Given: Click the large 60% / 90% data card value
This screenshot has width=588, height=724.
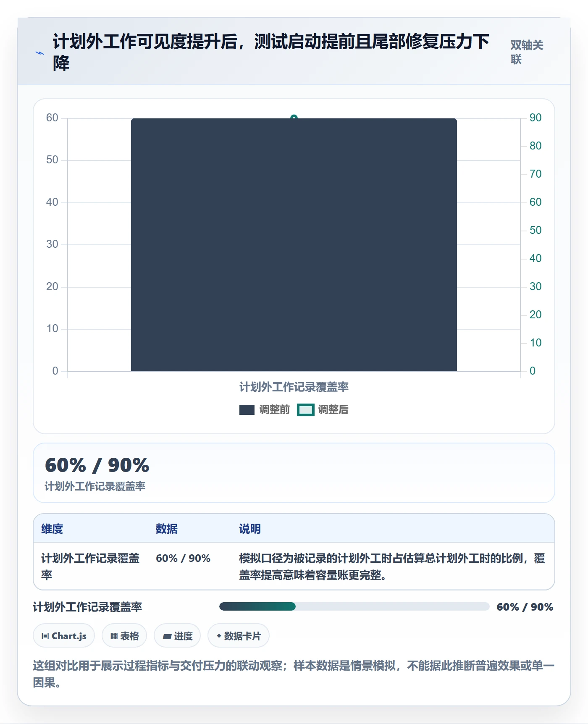Looking at the screenshot, I should 97,465.
